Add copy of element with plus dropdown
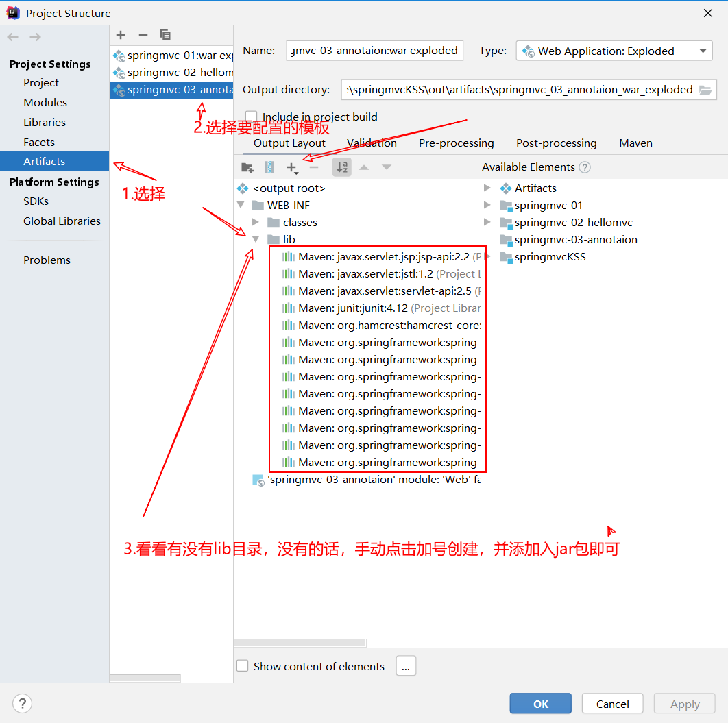Screen dimensions: 728x723 (292, 167)
